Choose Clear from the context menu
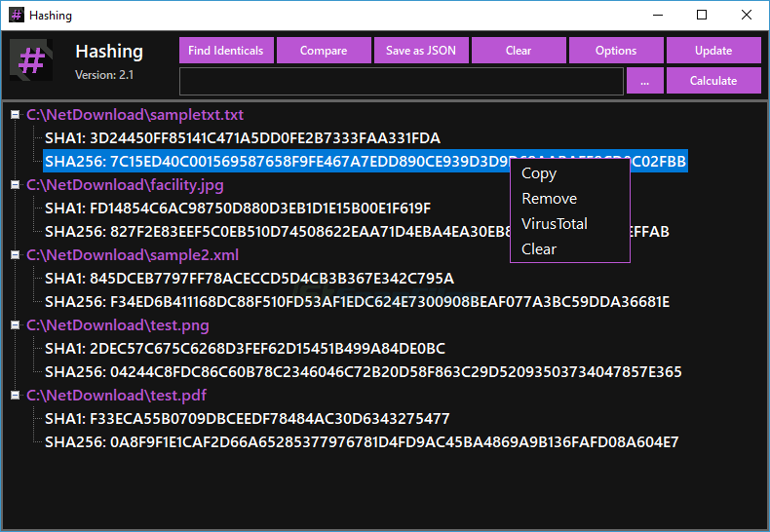This screenshot has width=770, height=532. click(569, 249)
